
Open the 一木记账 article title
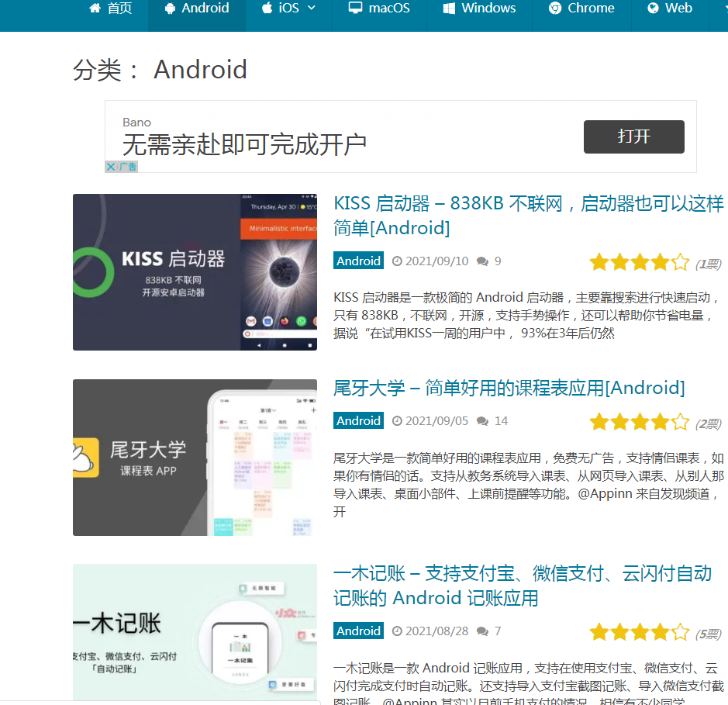(523, 586)
